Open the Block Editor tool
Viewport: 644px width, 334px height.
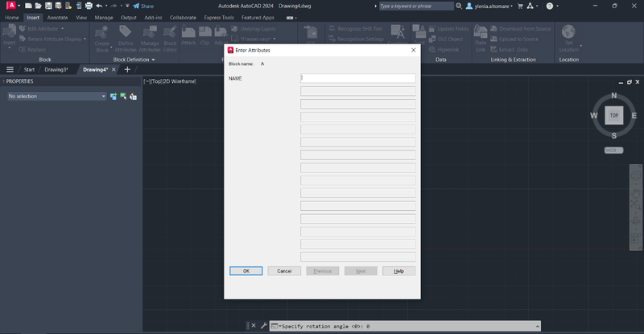tap(170, 35)
